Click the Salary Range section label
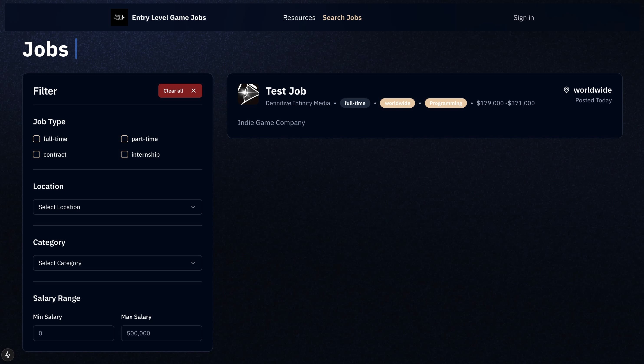The width and height of the screenshot is (644, 364). click(57, 298)
